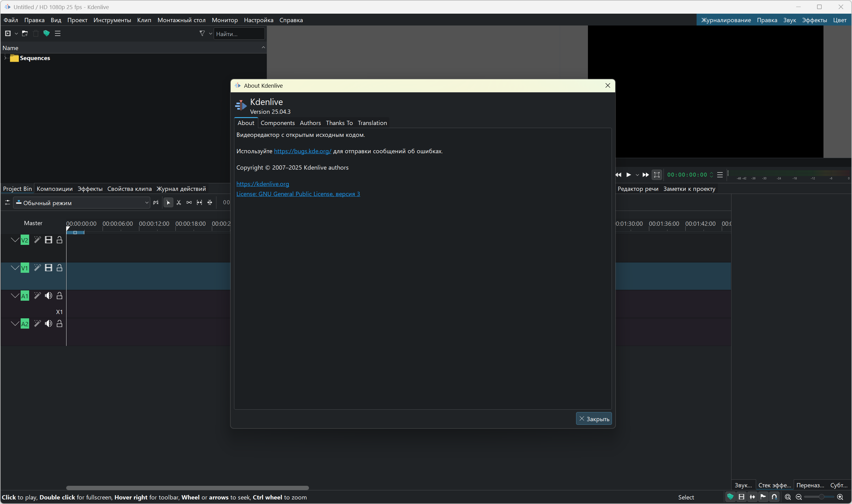Click the 'Найти...' search field

(239, 34)
